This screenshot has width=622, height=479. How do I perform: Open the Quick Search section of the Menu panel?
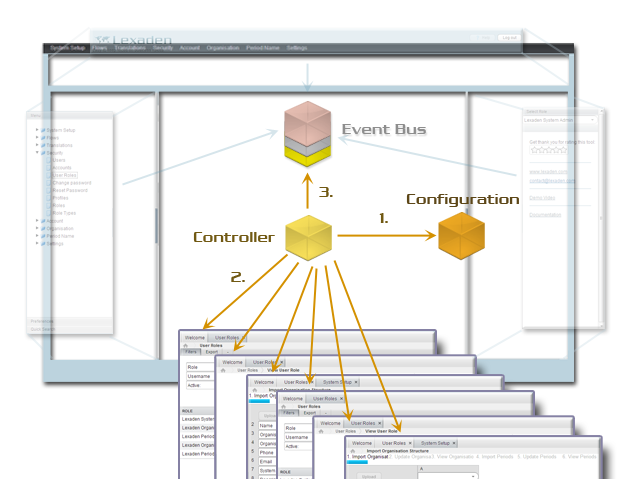click(70, 329)
